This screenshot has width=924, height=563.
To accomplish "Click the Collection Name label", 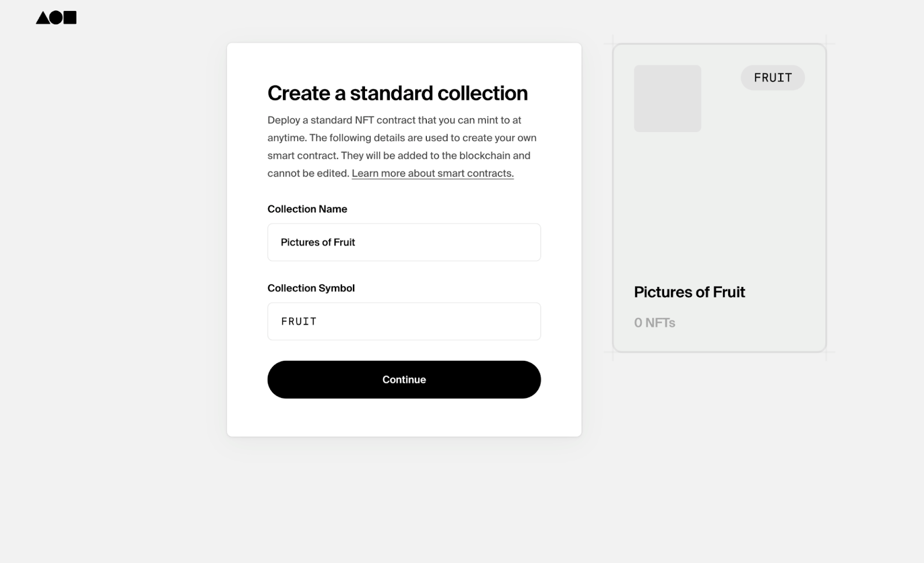I will tap(307, 208).
